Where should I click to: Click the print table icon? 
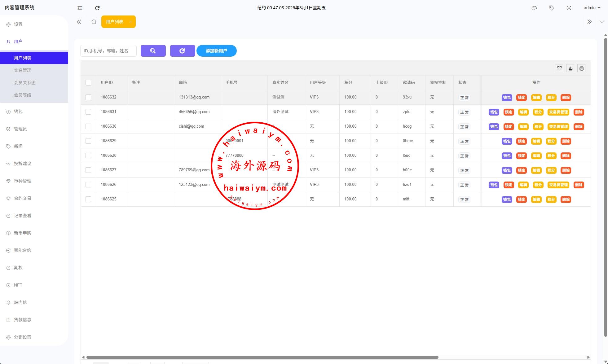pos(581,68)
